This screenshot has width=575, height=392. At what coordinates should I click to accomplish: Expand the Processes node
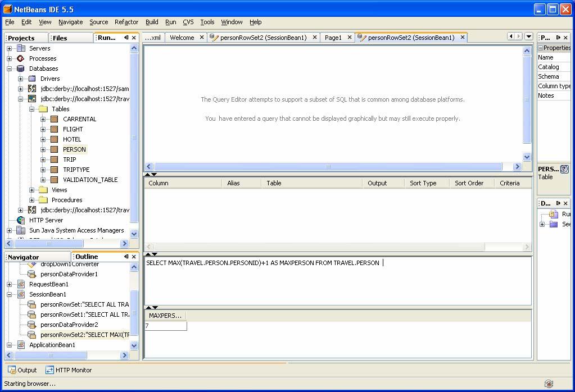[x=10, y=58]
